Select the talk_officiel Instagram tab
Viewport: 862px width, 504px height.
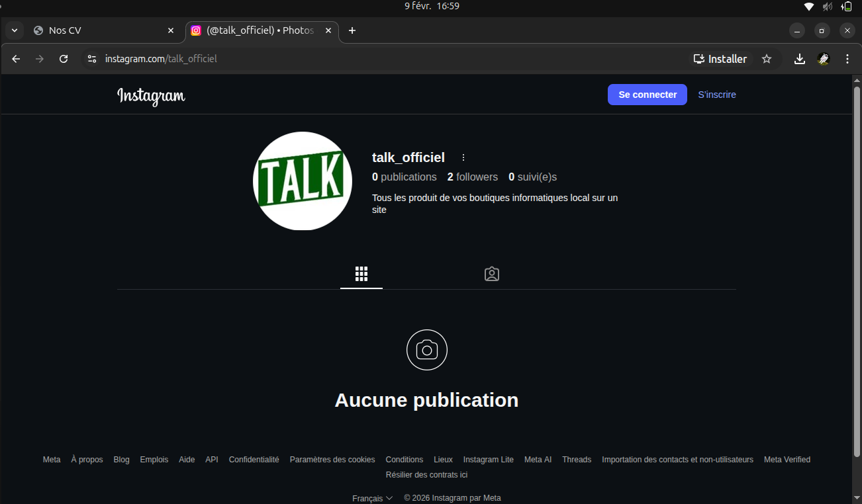255,30
